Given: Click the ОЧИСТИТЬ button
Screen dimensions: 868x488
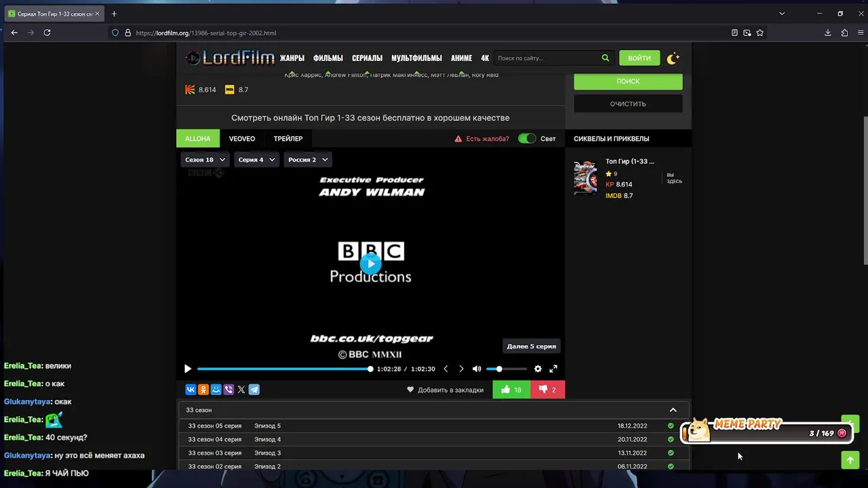Looking at the screenshot, I should point(628,104).
